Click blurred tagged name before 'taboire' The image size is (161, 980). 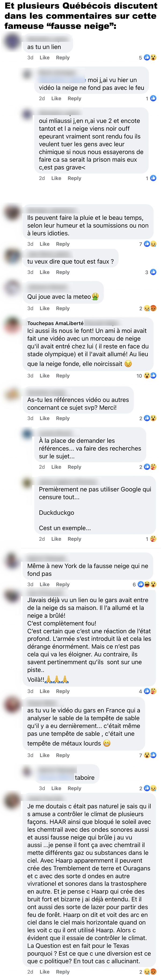tap(56, 778)
